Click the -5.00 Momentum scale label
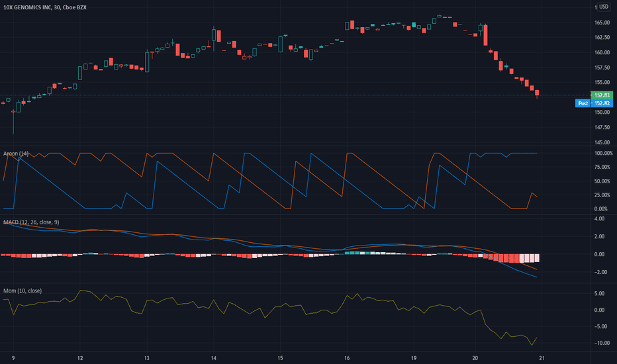Image resolution: width=617 pixels, height=364 pixels. (600, 327)
